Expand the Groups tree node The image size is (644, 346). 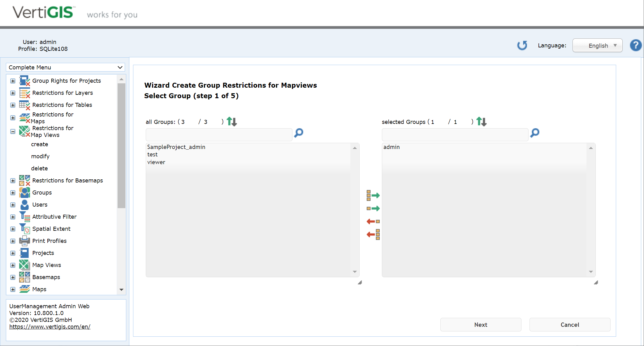click(13, 192)
